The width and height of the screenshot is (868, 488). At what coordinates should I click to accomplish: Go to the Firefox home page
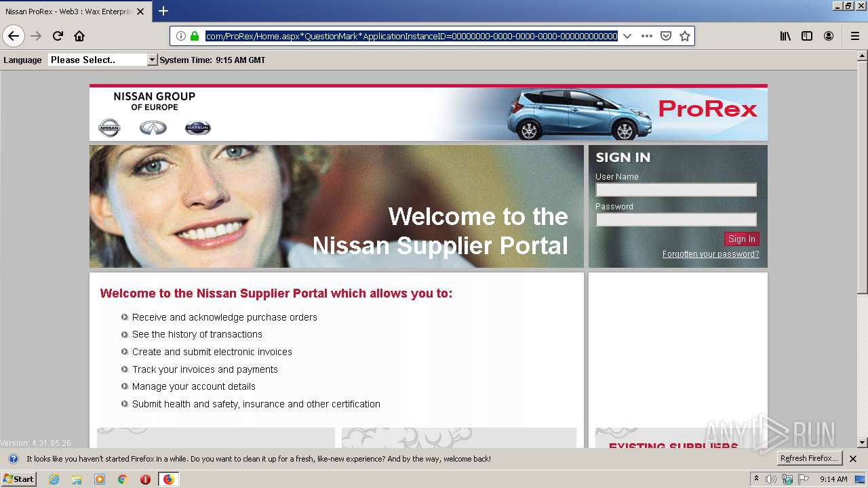coord(79,36)
